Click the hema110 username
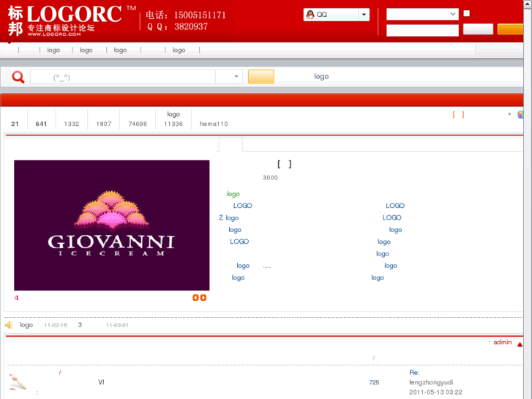Image resolution: width=532 pixels, height=399 pixels. click(x=214, y=124)
